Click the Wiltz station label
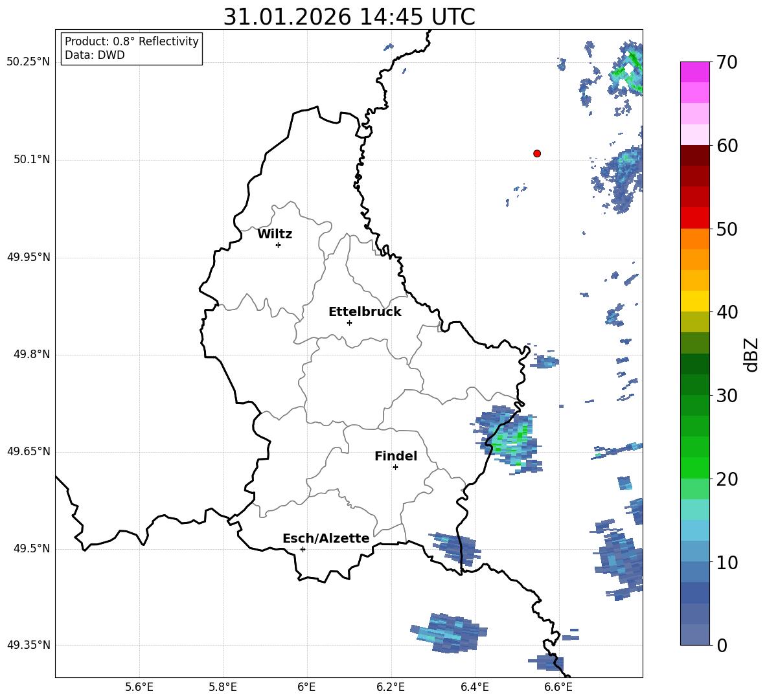This screenshot has width=767, height=700. tap(275, 234)
